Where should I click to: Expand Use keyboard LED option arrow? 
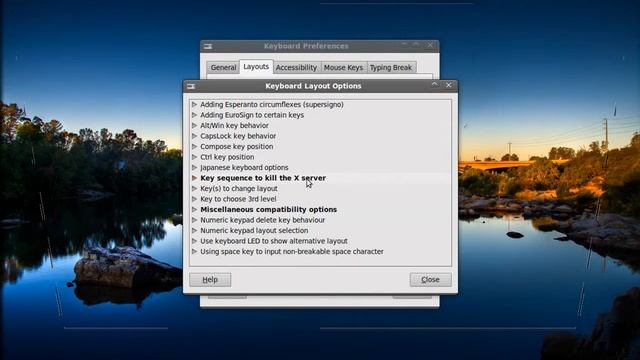[194, 241]
